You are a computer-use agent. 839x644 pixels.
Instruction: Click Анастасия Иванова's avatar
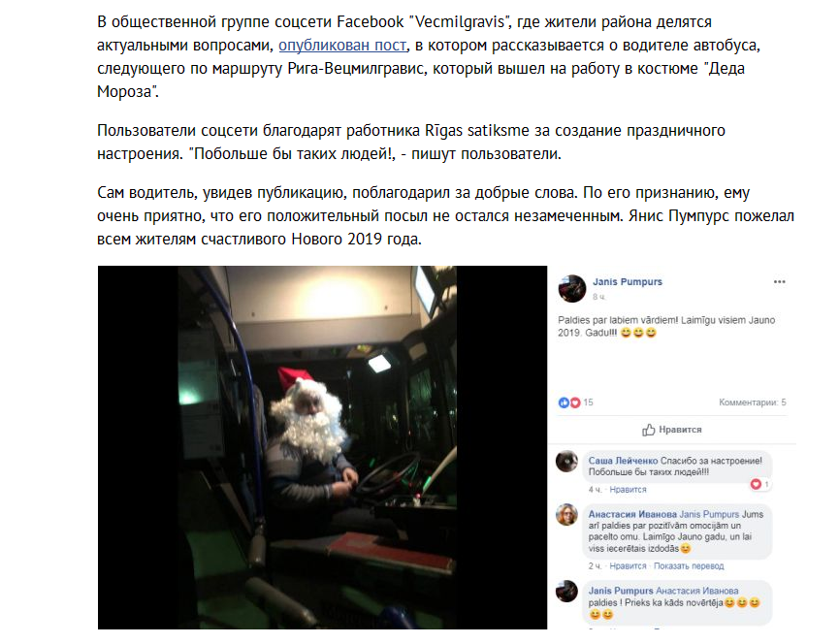click(566, 515)
